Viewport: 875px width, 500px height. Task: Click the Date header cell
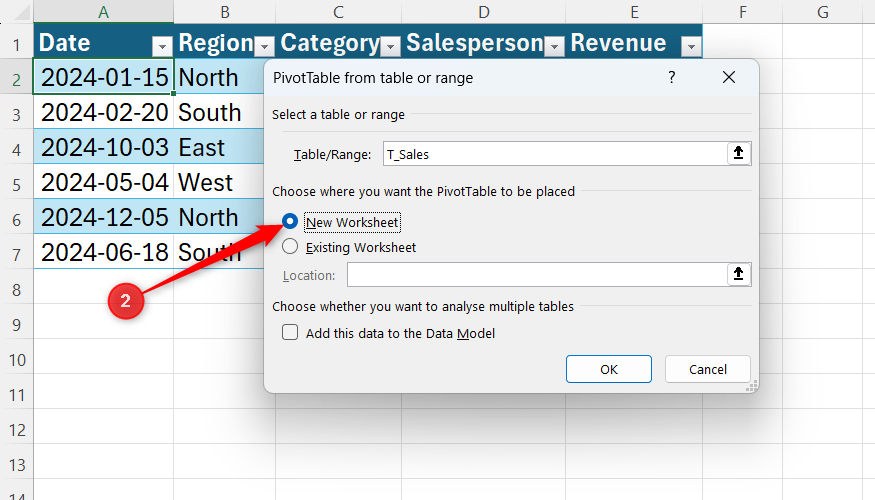[104, 41]
